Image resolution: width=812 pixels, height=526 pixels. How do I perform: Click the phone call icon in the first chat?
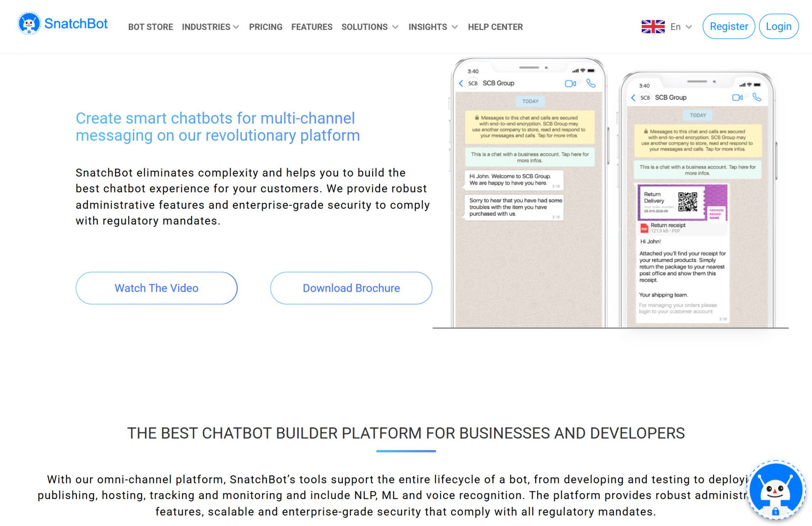(x=591, y=83)
